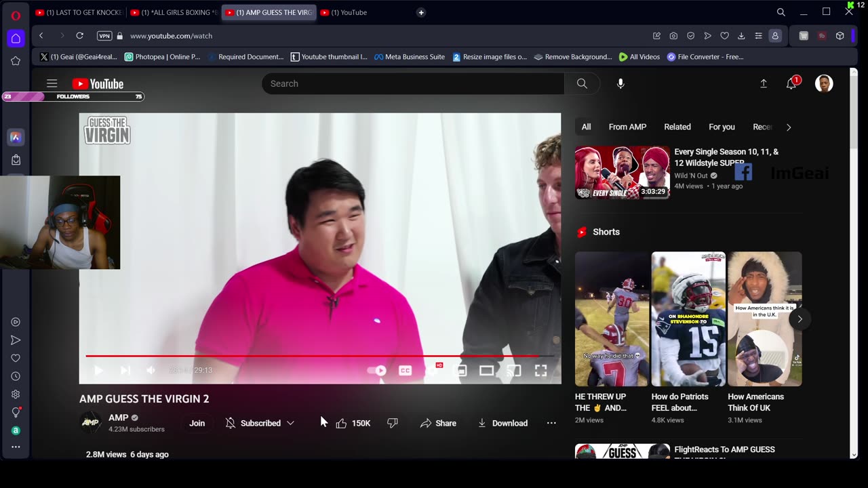Select the Related filter chip

pyautogui.click(x=677, y=127)
